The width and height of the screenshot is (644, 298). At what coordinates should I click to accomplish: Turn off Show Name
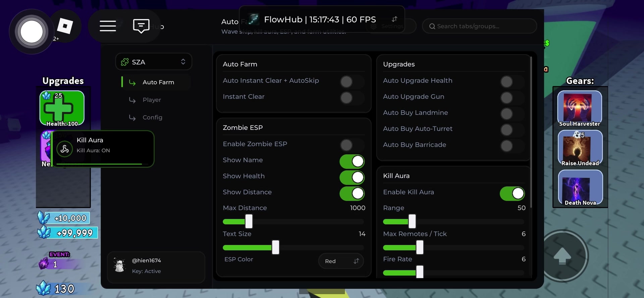352,161
